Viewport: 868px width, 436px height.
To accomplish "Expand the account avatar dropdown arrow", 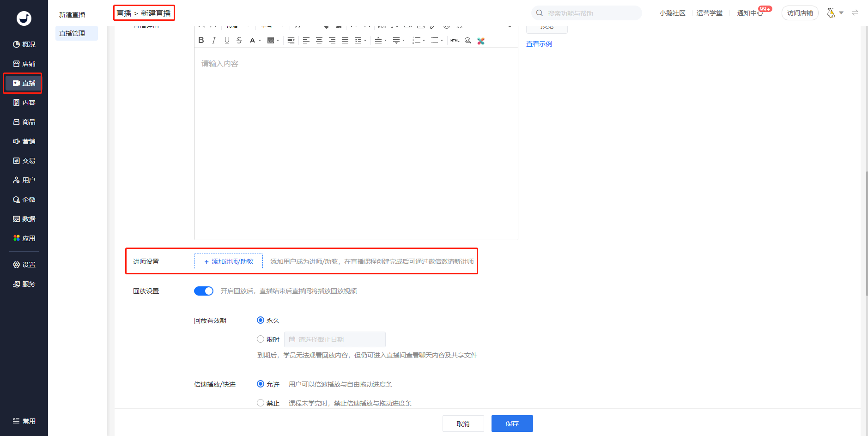I will tap(841, 13).
